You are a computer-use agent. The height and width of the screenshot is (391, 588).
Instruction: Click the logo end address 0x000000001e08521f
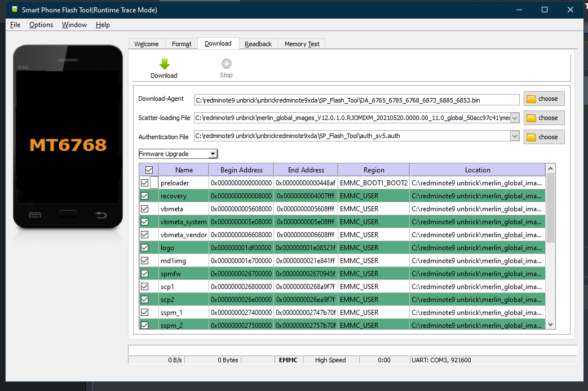tap(306, 248)
